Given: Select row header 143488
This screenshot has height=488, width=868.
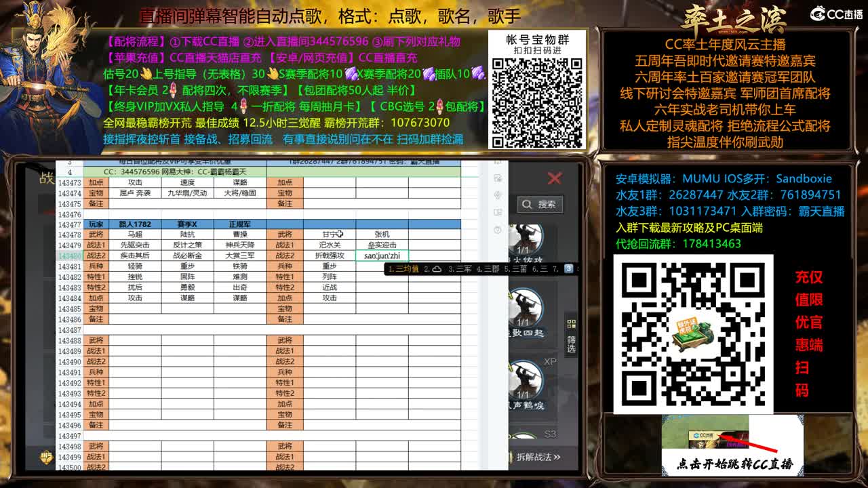Looking at the screenshot, I should (x=70, y=340).
